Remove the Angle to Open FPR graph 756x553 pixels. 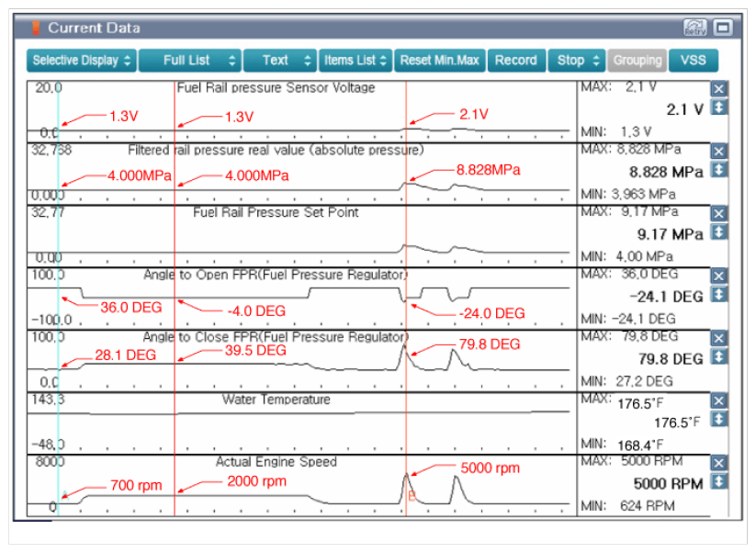(x=719, y=276)
